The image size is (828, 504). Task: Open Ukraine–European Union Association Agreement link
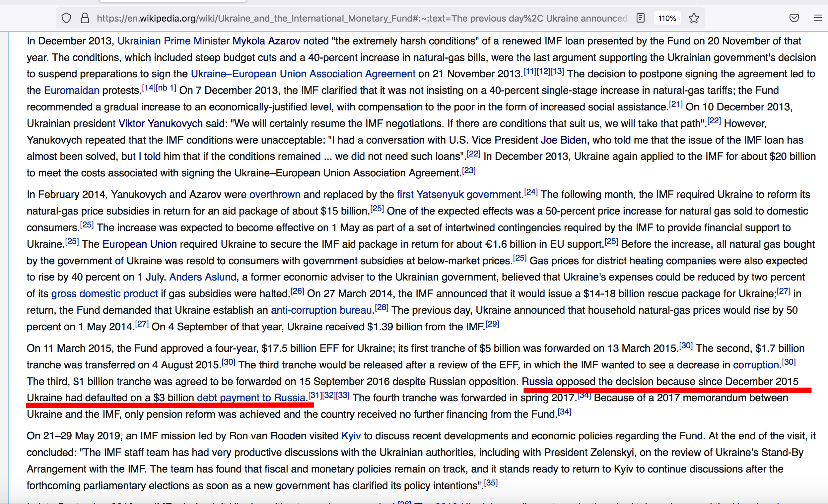[x=303, y=74]
